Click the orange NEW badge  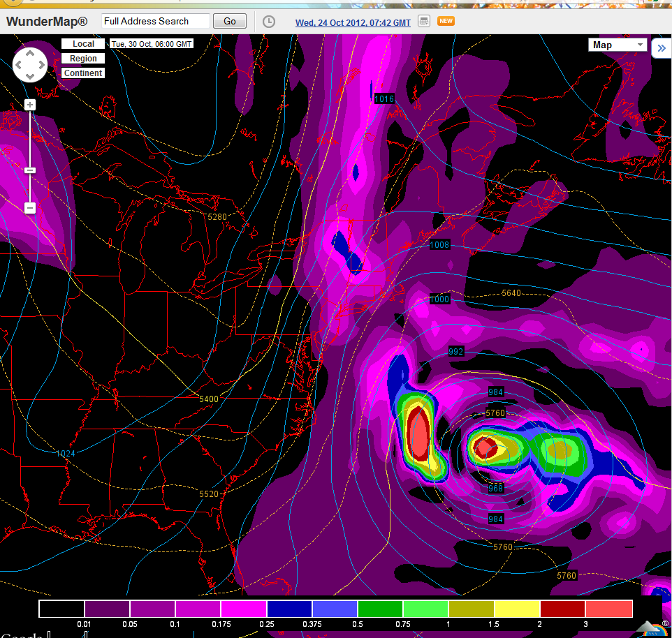point(446,21)
